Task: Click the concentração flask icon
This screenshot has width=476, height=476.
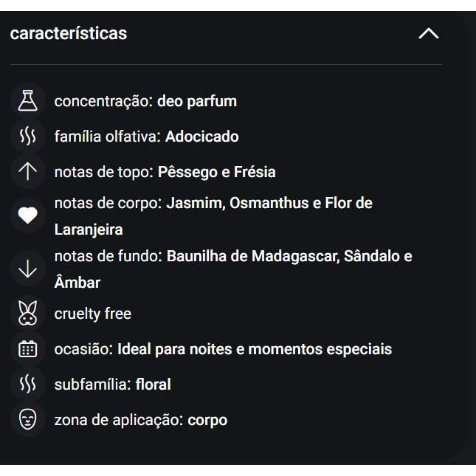Action: 27,101
